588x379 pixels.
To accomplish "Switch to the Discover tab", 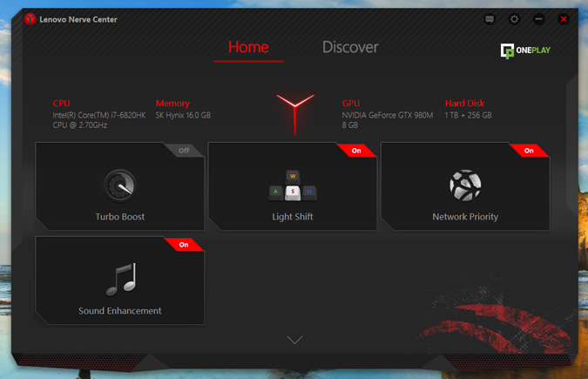I will 350,48.
